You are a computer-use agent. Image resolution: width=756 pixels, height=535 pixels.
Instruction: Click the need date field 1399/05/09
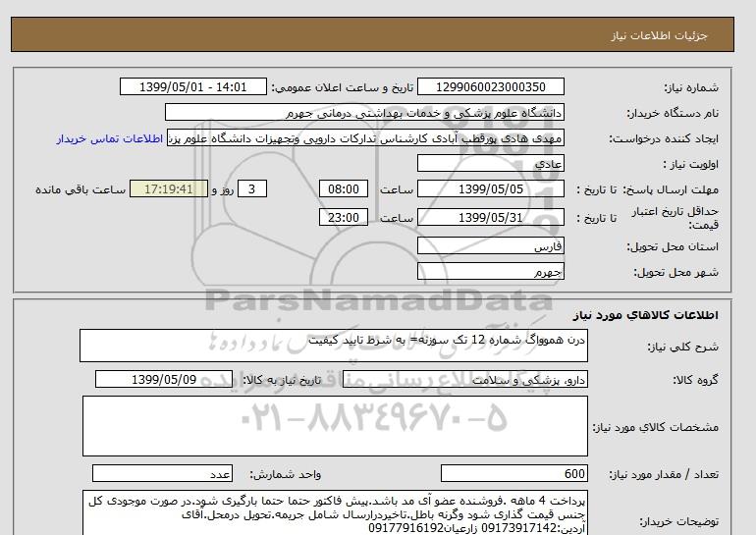click(164, 379)
